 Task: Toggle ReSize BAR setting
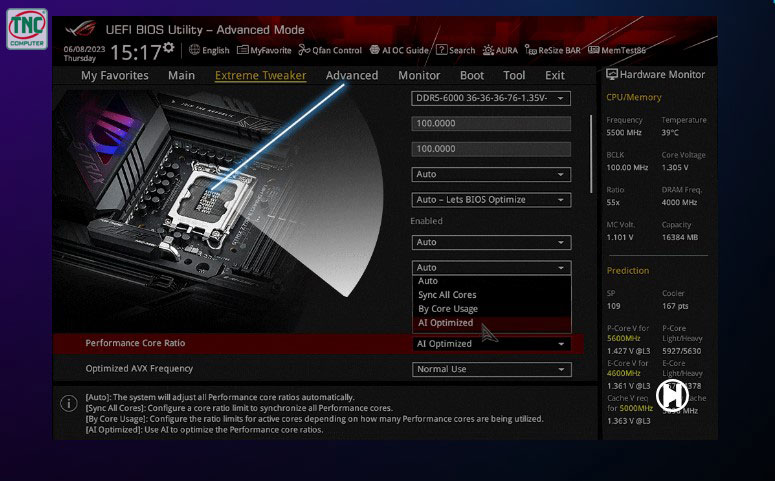pyautogui.click(x=559, y=50)
